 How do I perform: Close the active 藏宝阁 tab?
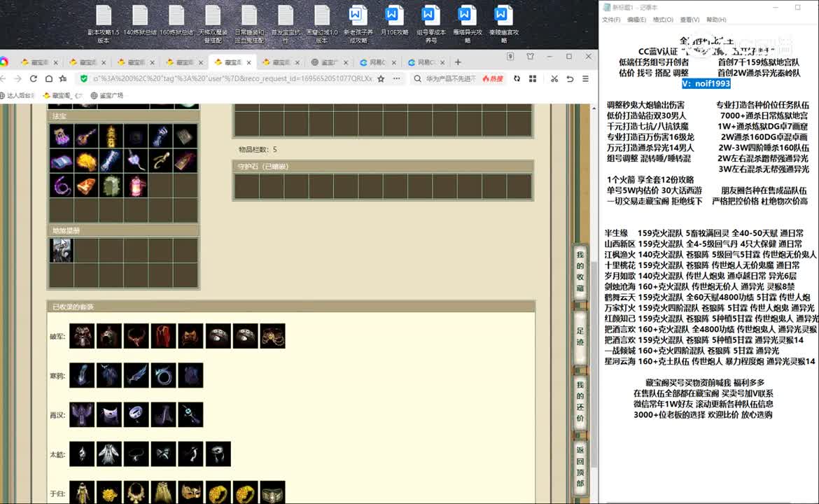249,62
